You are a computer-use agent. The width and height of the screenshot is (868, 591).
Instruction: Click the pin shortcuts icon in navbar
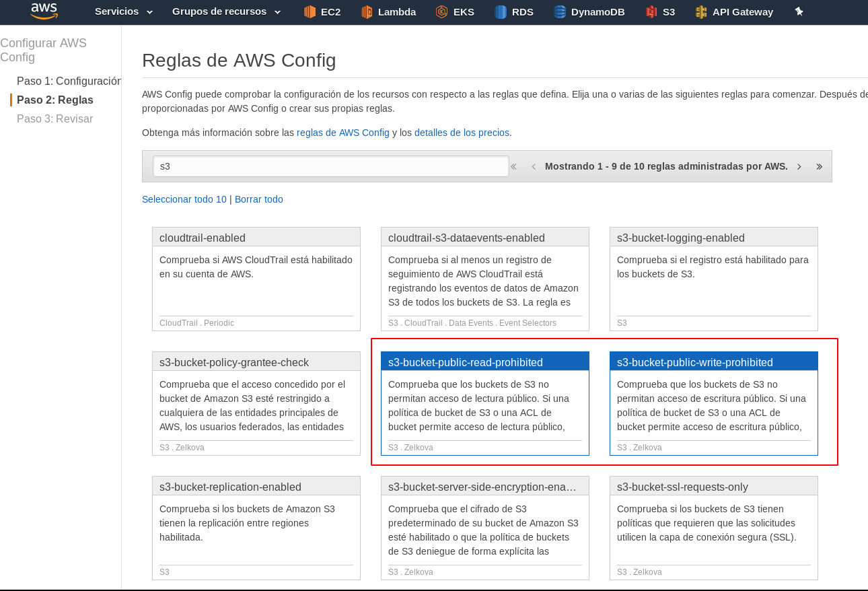[799, 11]
